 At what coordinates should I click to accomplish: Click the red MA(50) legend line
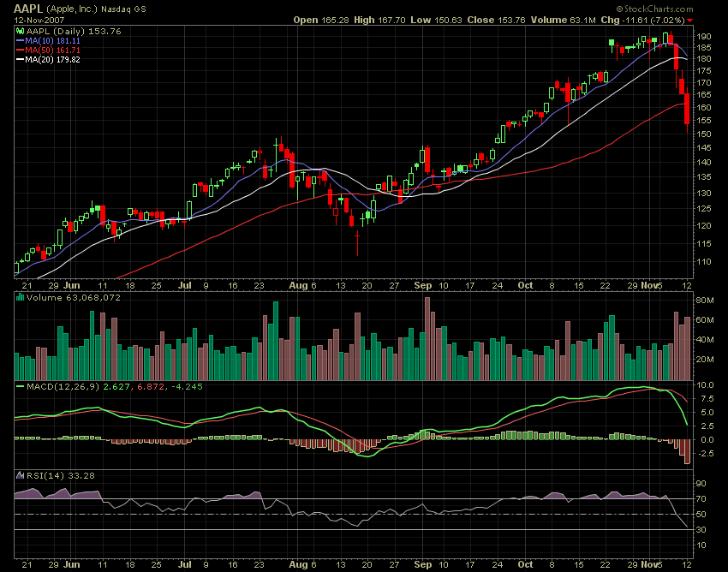coord(20,51)
